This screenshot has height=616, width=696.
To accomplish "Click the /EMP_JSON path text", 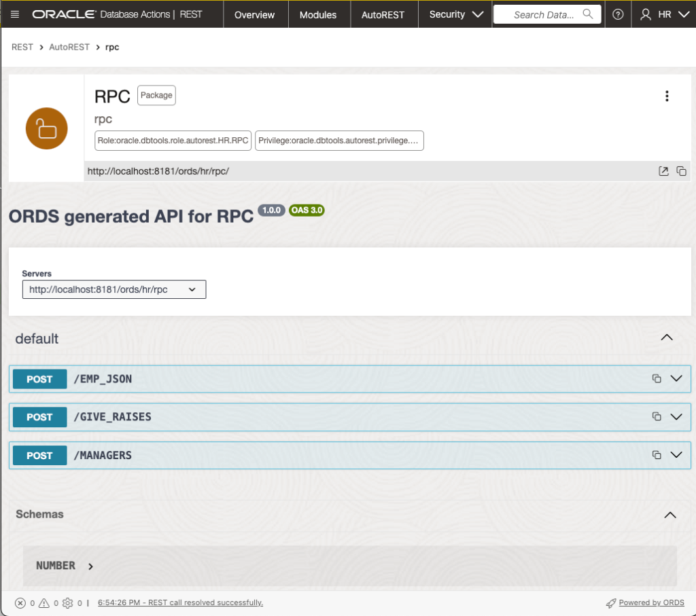I will tap(103, 379).
